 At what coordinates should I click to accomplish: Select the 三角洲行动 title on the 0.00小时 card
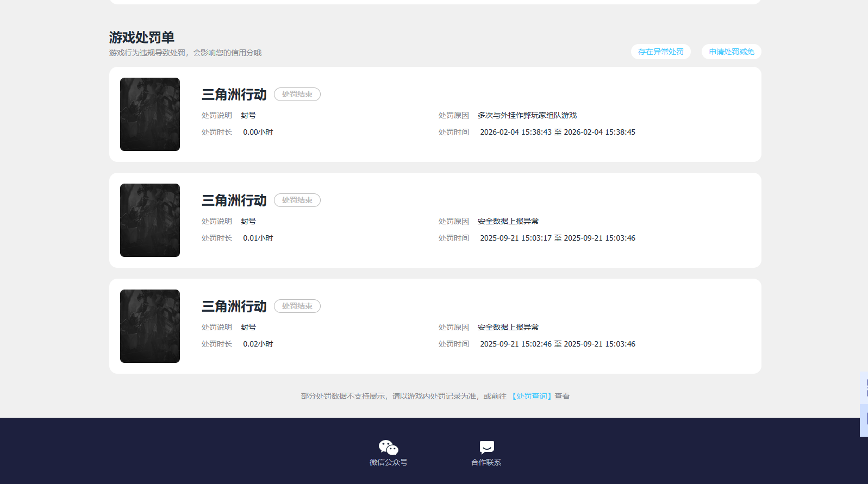coord(234,95)
